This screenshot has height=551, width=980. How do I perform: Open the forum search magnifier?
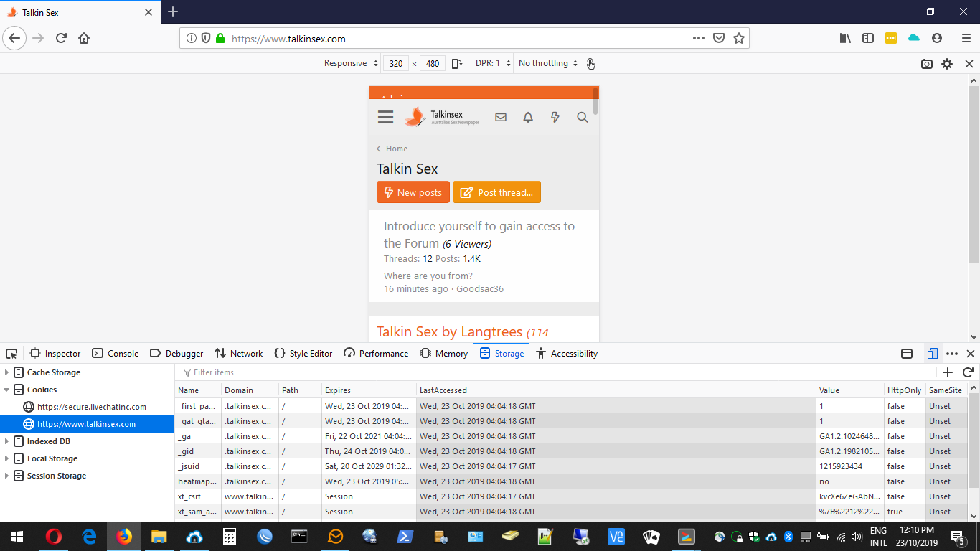point(583,117)
